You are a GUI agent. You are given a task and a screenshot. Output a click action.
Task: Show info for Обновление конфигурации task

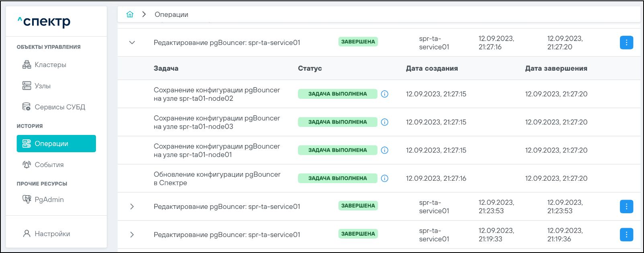pos(384,178)
